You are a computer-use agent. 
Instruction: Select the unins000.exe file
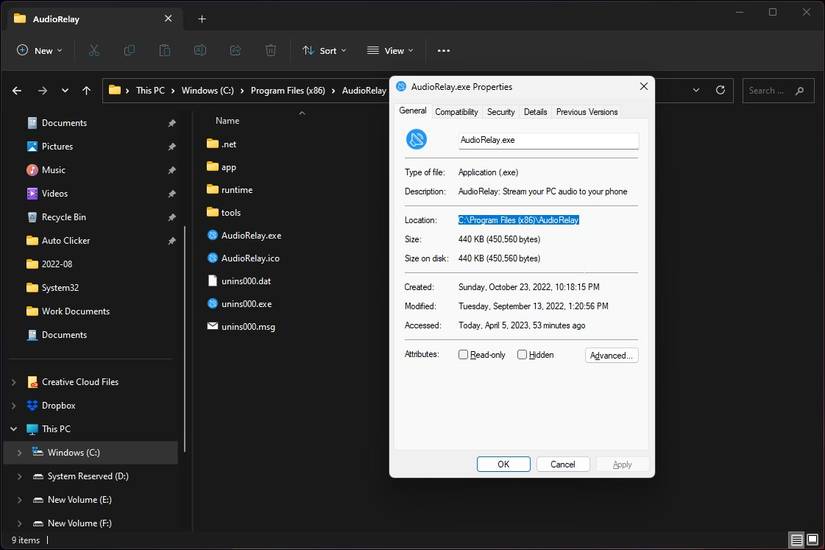click(x=240, y=304)
